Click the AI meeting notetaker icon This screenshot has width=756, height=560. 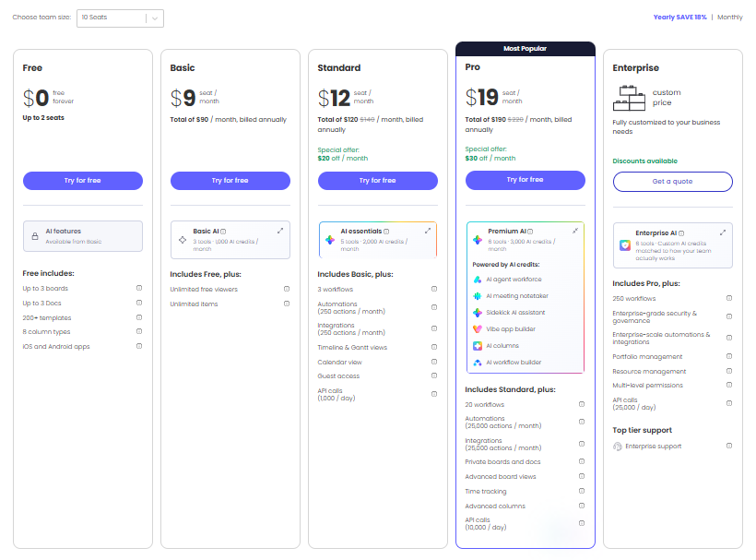(x=478, y=296)
